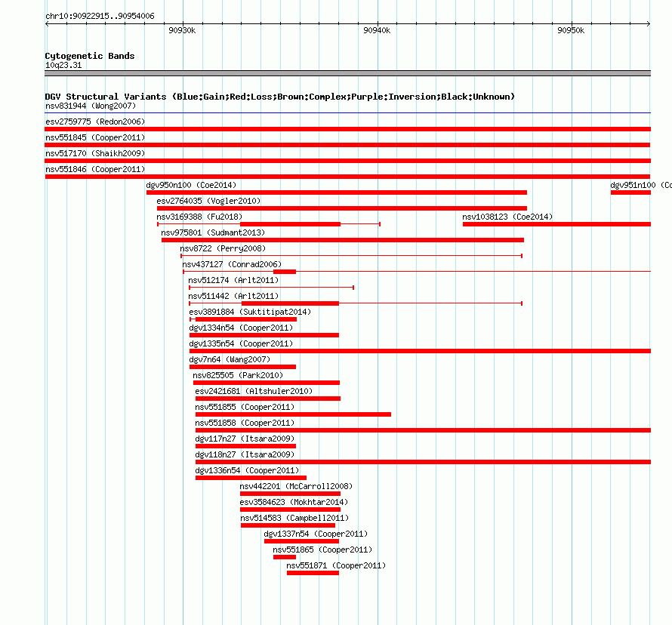Image resolution: width=672 pixels, height=625 pixels.
Task: Click the red bar under dgv950n100 (Coe2014)
Action: pyautogui.click(x=337, y=192)
